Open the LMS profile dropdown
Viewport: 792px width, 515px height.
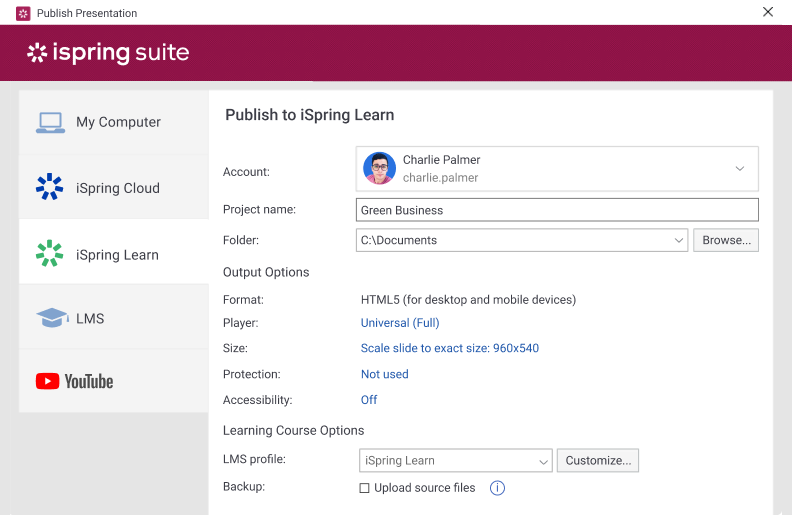[456, 460]
